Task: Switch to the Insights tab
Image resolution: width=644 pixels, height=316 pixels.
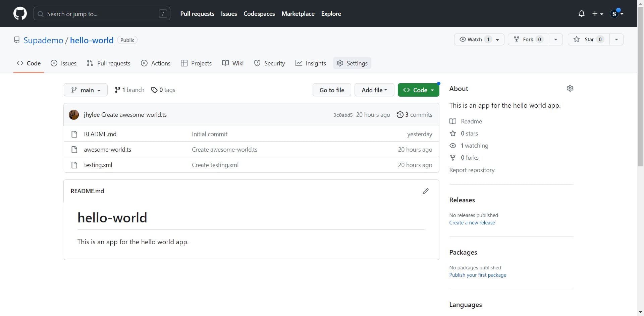Action: pyautogui.click(x=311, y=63)
